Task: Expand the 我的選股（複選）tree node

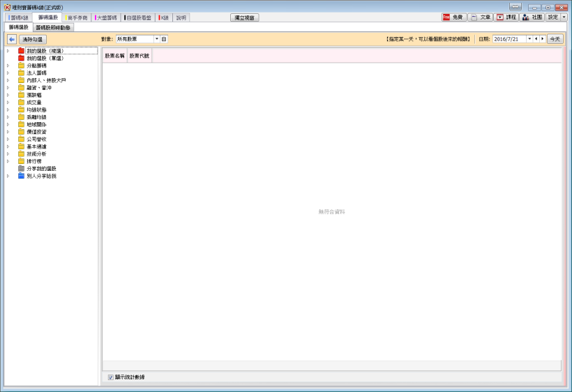Action: tap(8, 51)
